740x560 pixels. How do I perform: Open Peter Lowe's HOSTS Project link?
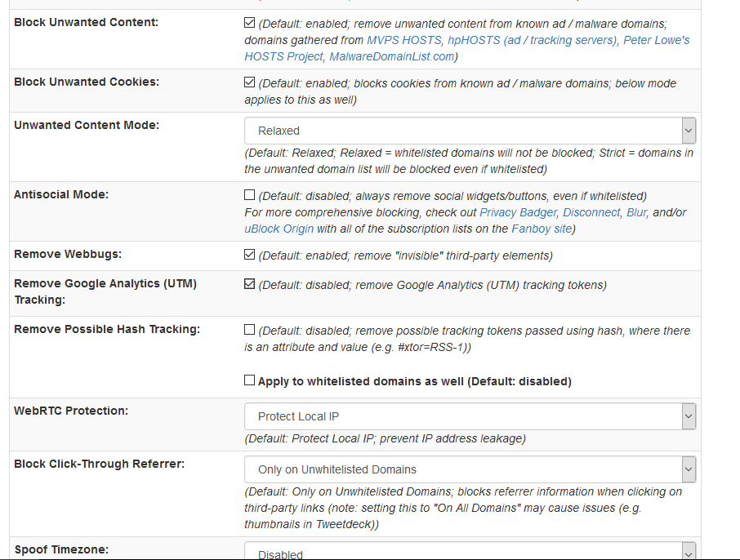(x=467, y=48)
